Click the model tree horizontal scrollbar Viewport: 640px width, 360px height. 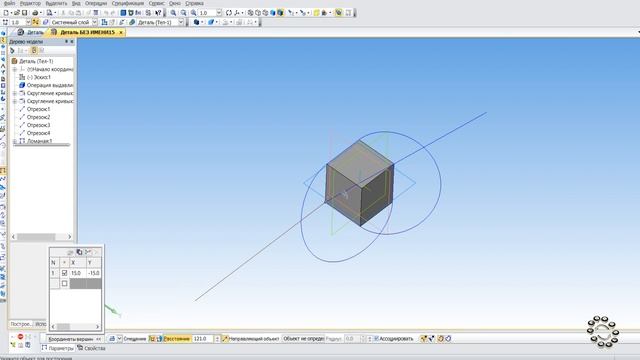[x=41, y=237]
